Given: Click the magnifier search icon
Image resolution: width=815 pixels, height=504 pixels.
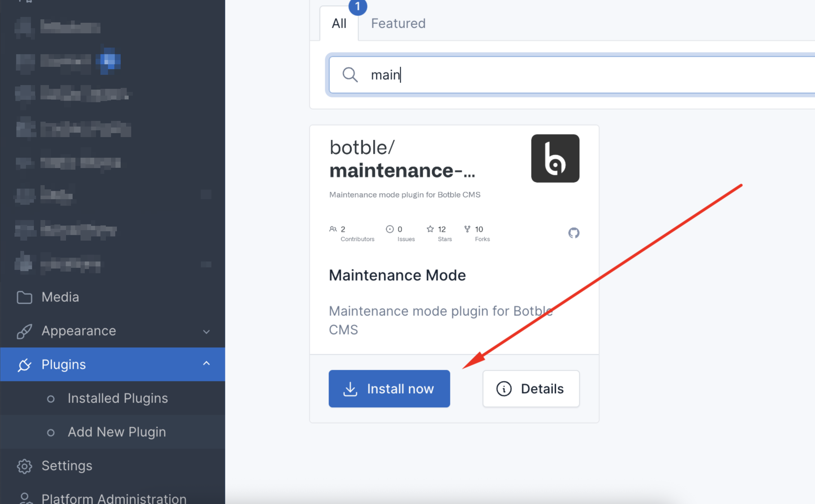Looking at the screenshot, I should pyautogui.click(x=350, y=75).
